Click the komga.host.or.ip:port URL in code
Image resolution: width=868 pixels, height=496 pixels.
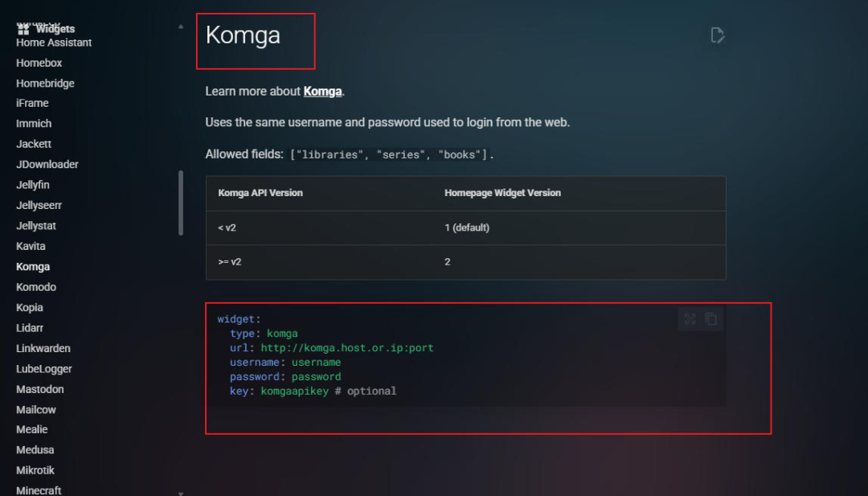[x=347, y=348]
